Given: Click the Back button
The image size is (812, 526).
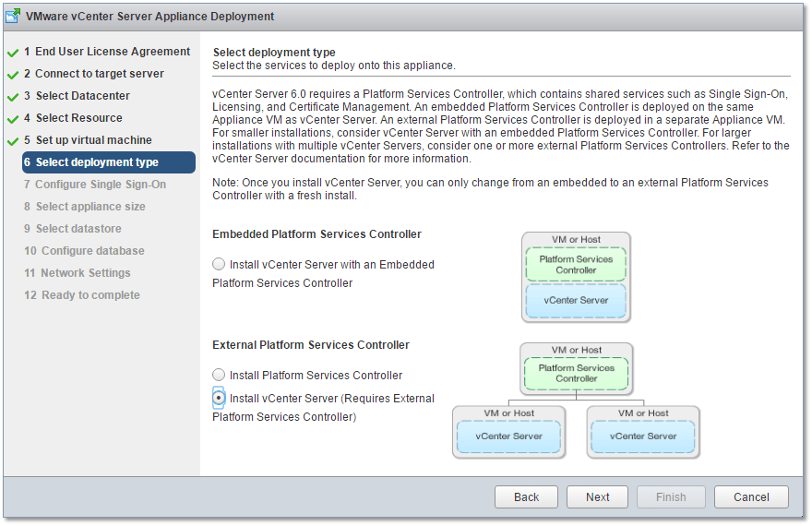Looking at the screenshot, I should (526, 497).
